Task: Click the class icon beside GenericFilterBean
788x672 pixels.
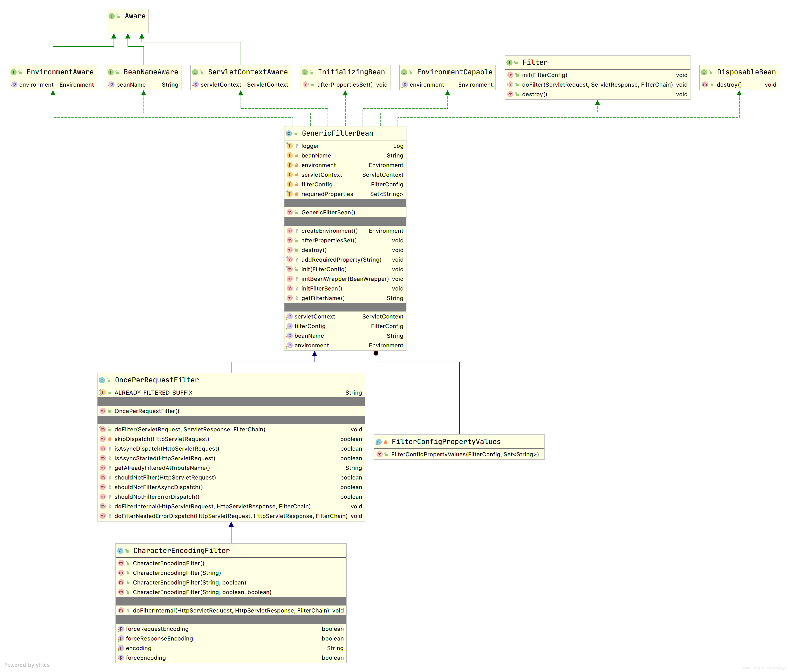Action: pyautogui.click(x=289, y=134)
